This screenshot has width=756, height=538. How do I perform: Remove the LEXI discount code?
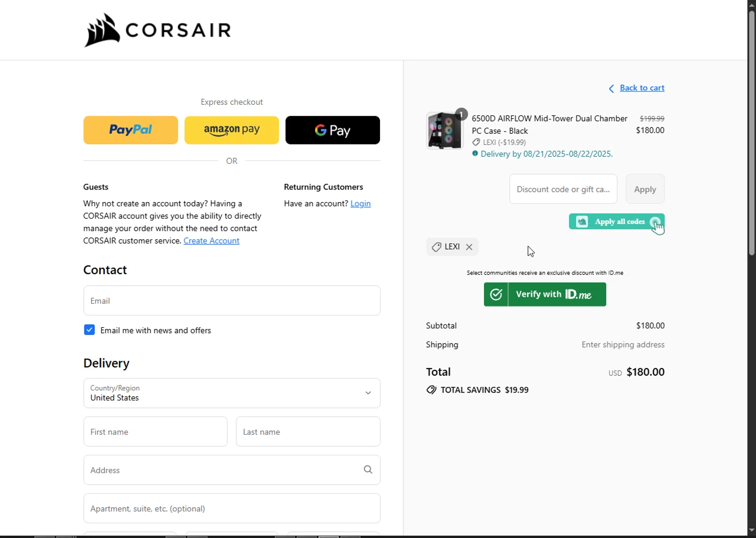tap(469, 247)
